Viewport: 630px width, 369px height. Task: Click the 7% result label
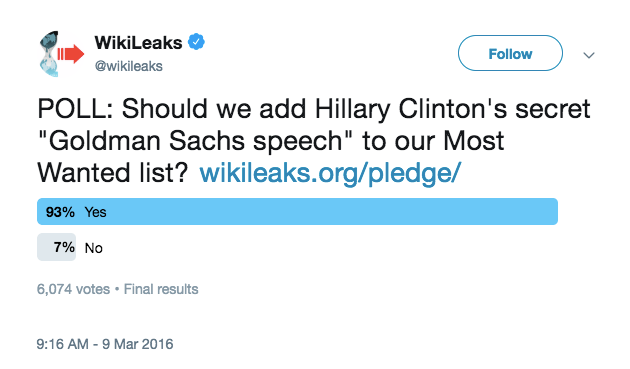click(x=64, y=247)
